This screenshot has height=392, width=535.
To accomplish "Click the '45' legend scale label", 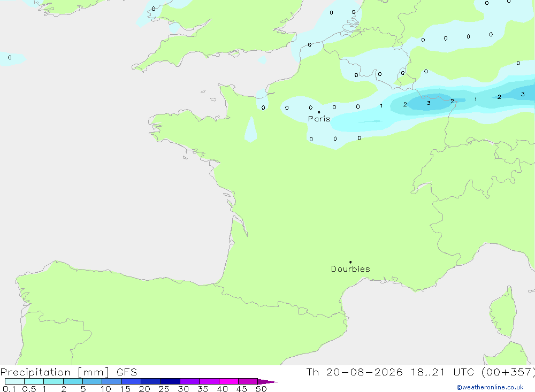I will [242, 389].
